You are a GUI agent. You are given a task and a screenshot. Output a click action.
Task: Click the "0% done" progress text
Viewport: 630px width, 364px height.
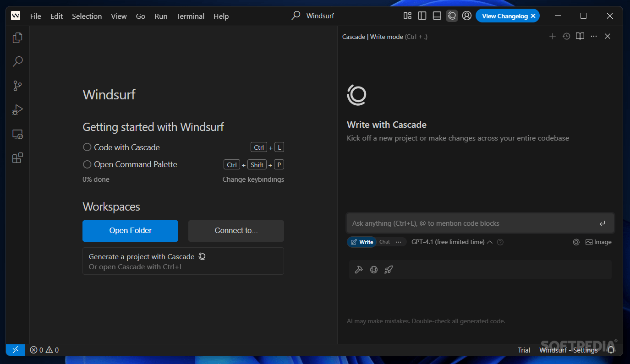[x=96, y=179]
